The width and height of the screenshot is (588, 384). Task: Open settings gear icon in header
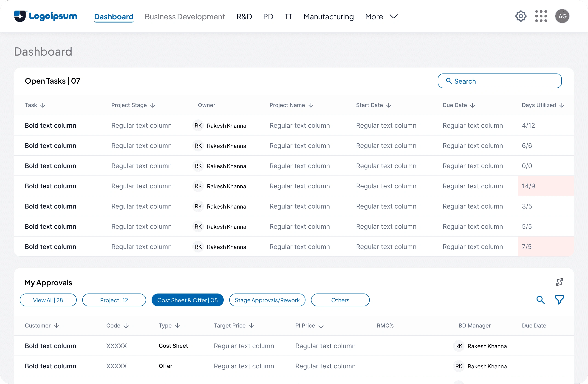point(520,16)
